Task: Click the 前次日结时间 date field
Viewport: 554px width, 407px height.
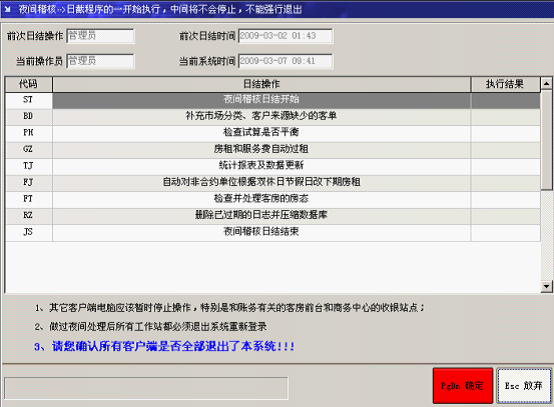Action: tap(285, 36)
